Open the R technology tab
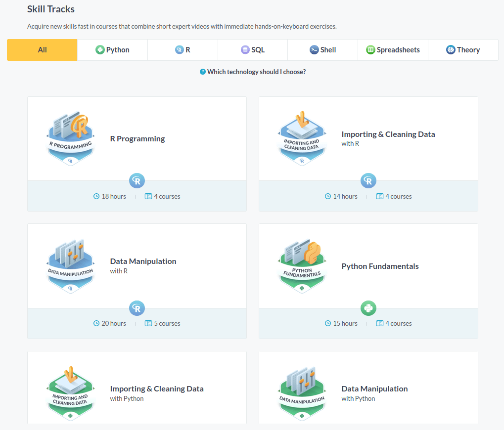 tap(183, 50)
